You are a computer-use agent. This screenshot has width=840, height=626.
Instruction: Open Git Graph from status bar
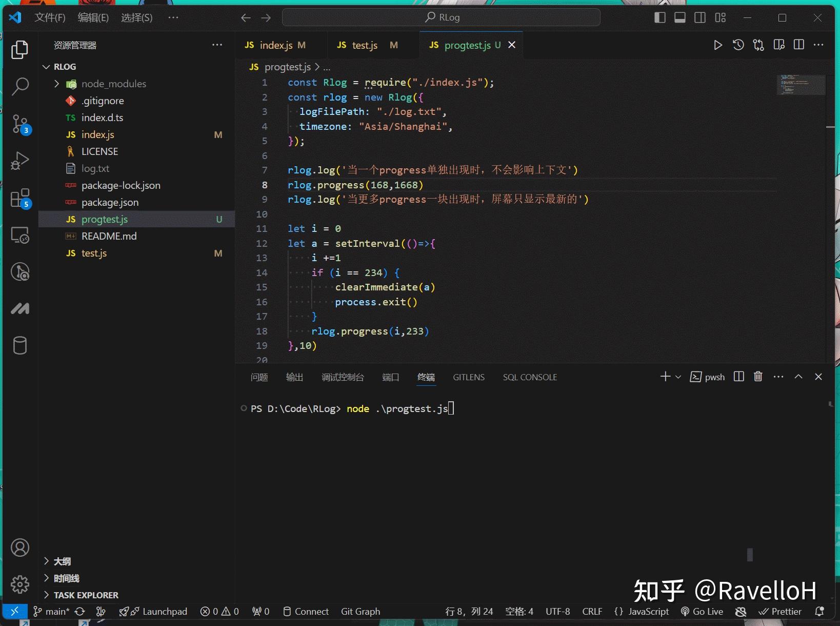[x=360, y=611]
